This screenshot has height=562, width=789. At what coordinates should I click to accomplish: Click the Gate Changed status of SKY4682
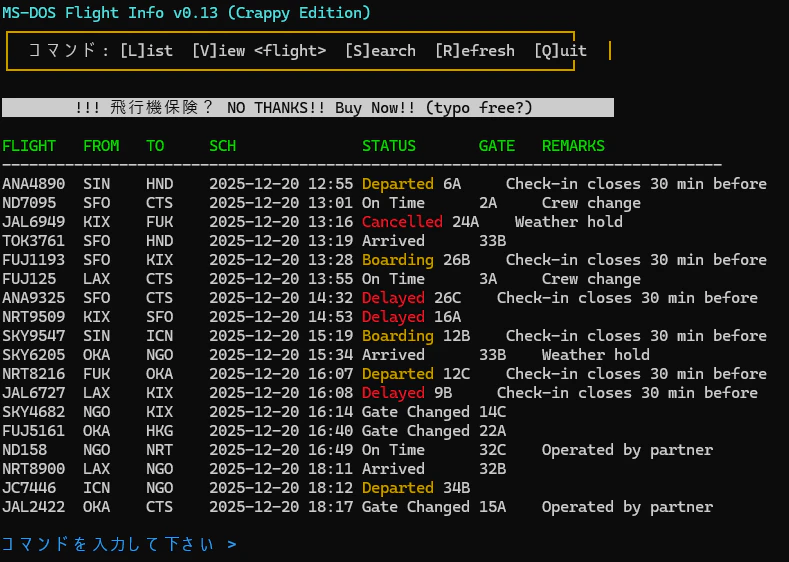416,412
